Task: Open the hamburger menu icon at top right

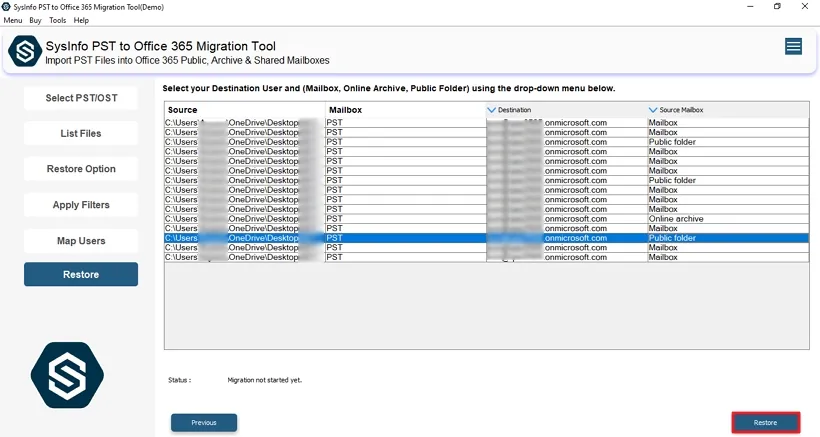Action: click(x=793, y=47)
